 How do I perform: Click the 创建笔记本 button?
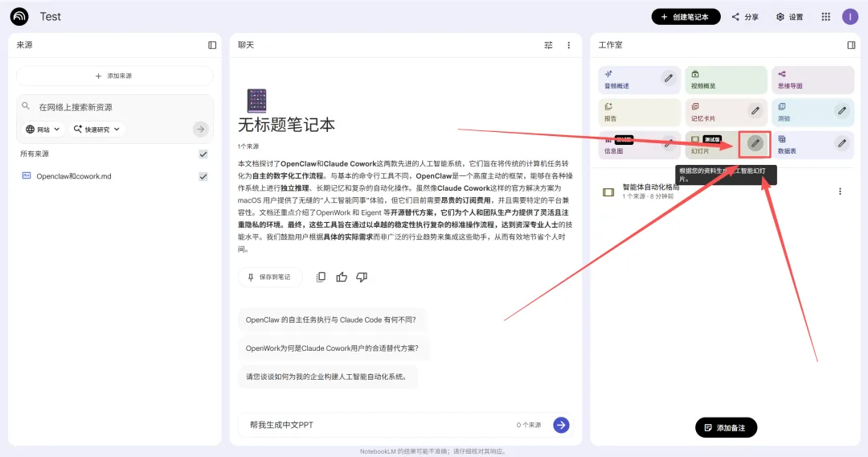pos(686,17)
